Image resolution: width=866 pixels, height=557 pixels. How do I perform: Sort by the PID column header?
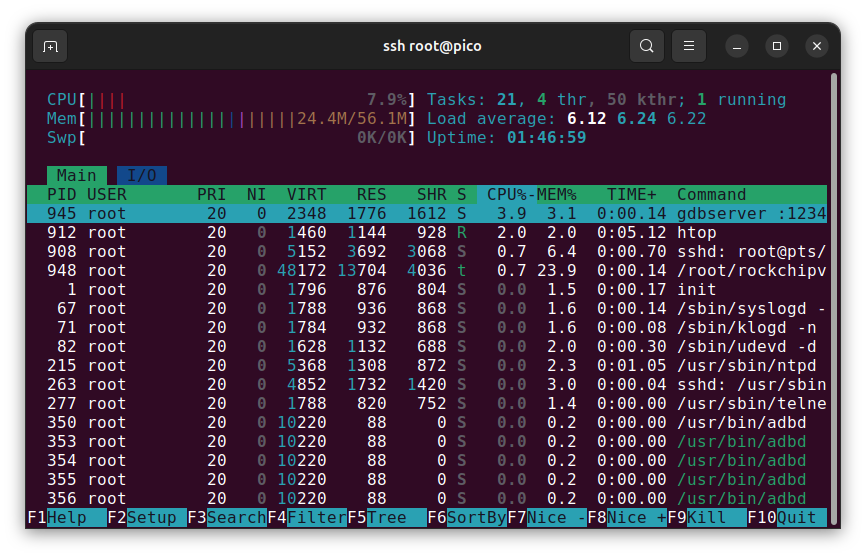click(x=61, y=194)
